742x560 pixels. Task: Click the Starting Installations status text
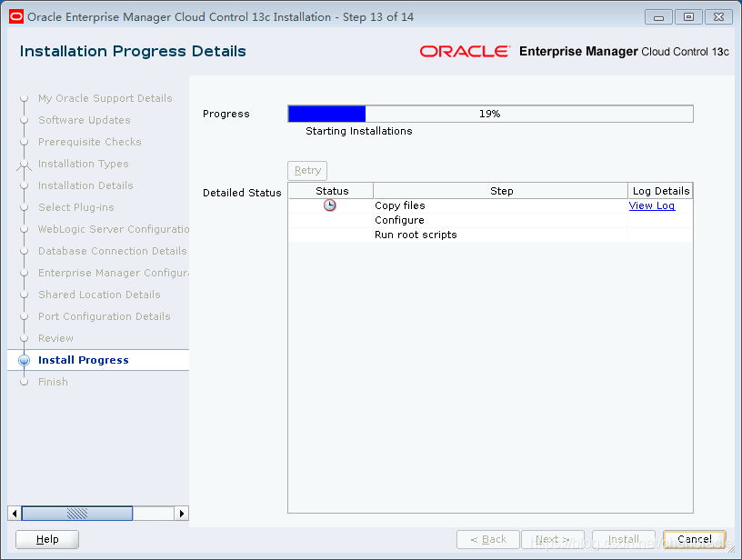pos(358,131)
